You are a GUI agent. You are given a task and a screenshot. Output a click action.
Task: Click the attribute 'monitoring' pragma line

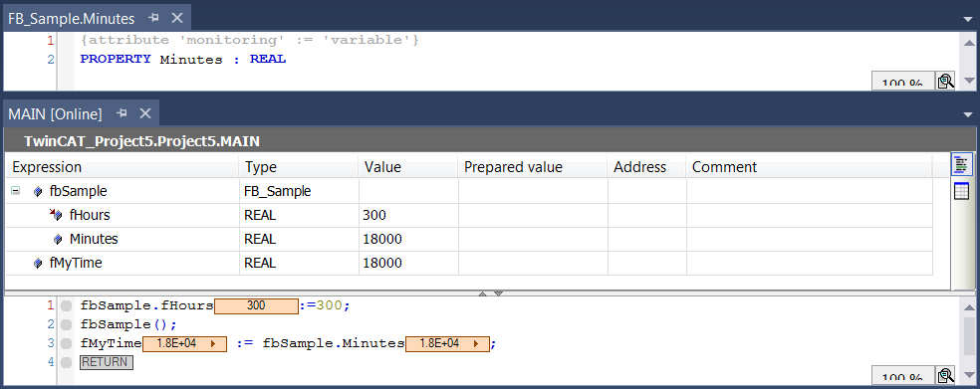[249, 40]
